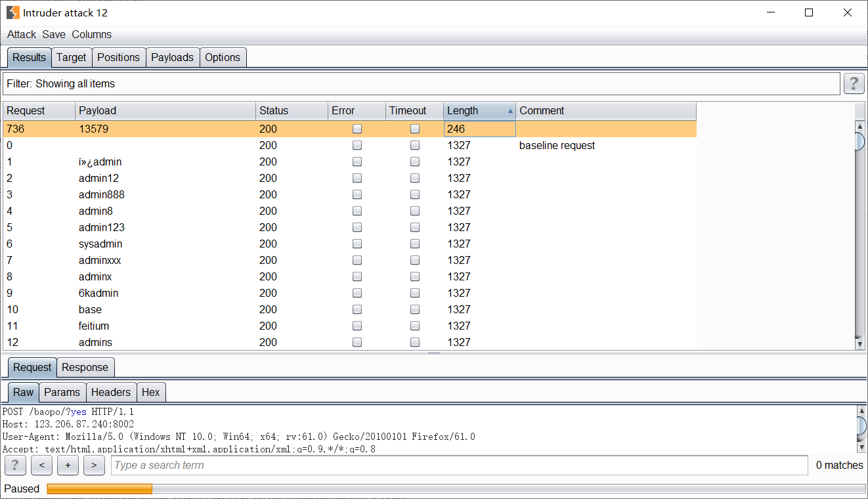Open the Attack menu

(x=22, y=34)
